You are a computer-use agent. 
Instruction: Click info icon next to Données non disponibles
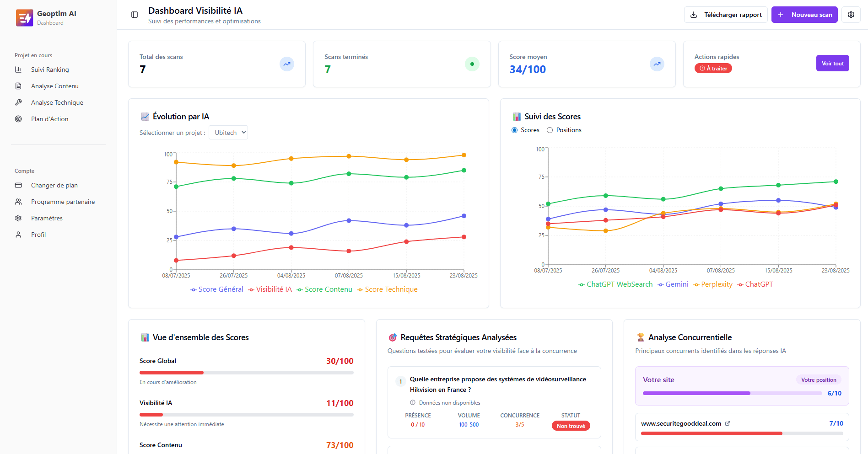(x=413, y=403)
